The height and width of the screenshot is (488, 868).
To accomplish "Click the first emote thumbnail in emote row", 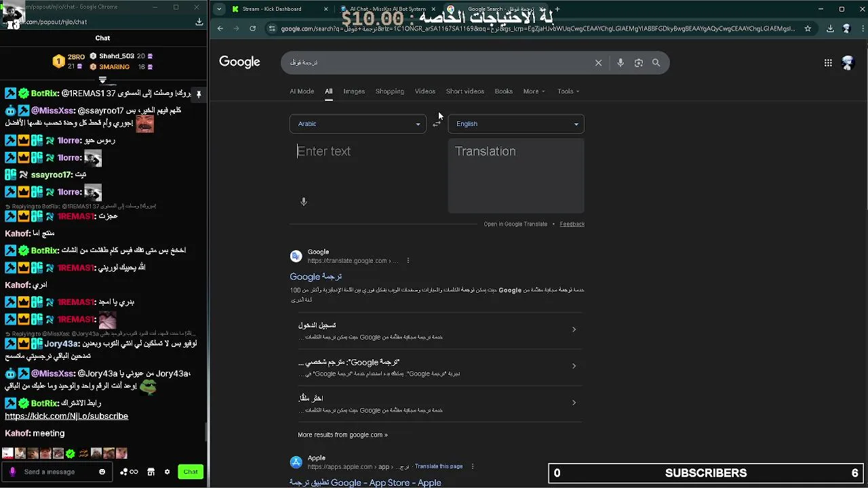I will click(7, 453).
